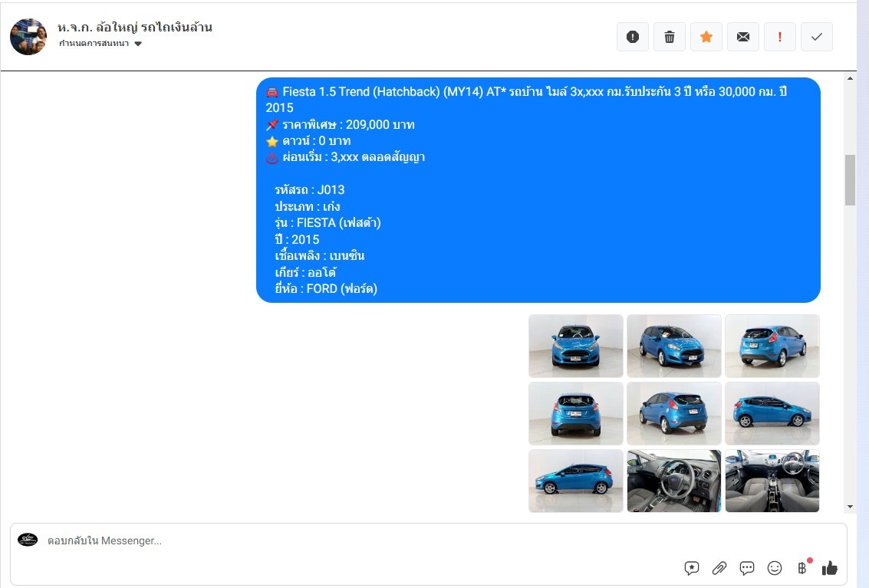Open the contact's profile picture
Image resolution: width=869 pixels, height=588 pixels.
pos(28,37)
